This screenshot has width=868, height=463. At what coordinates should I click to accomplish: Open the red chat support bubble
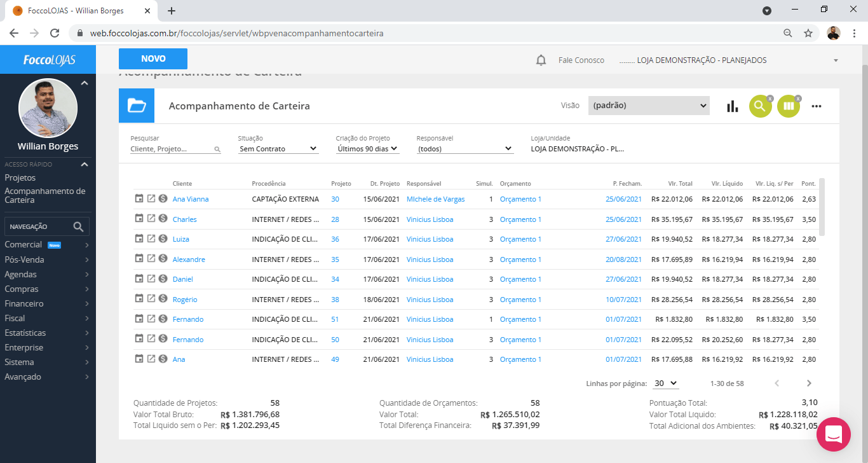tap(833, 434)
